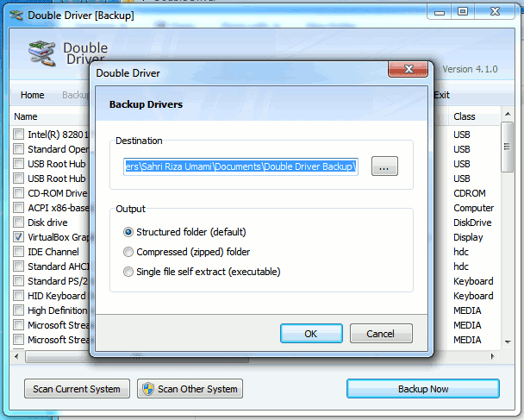Open the Home menu
The image size is (524, 420).
33,95
